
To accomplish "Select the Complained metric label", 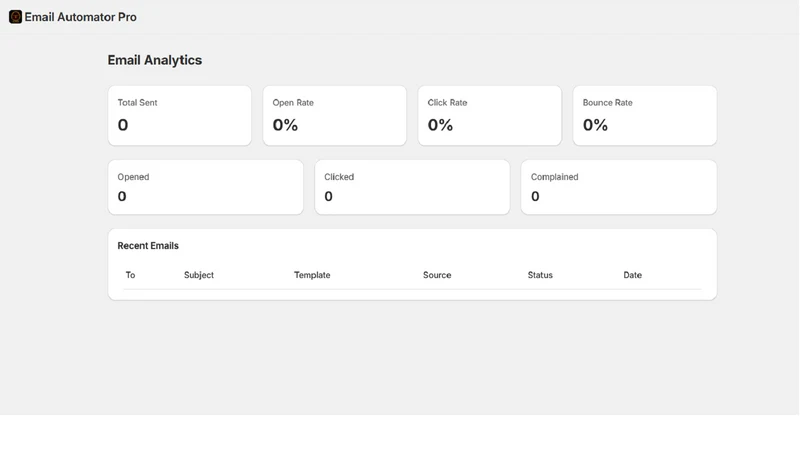I will pyautogui.click(x=554, y=177).
